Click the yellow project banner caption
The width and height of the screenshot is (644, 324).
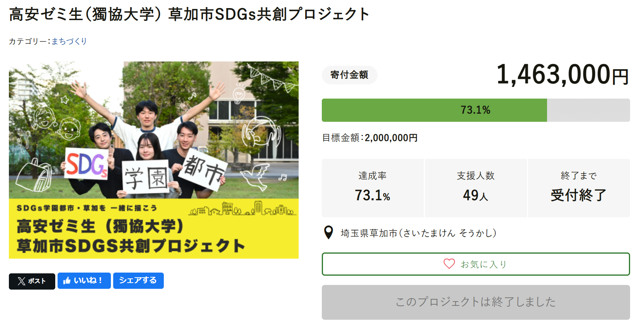coord(153,229)
